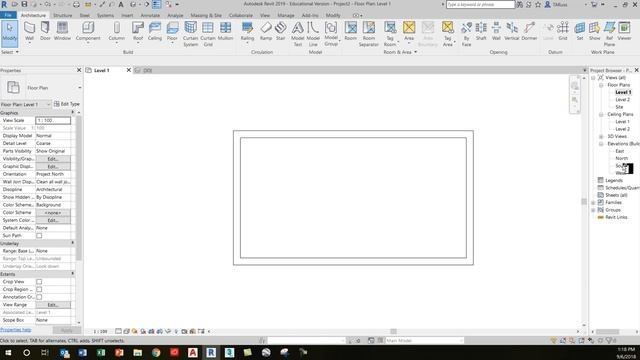Open Chrome from the taskbar

(156, 352)
